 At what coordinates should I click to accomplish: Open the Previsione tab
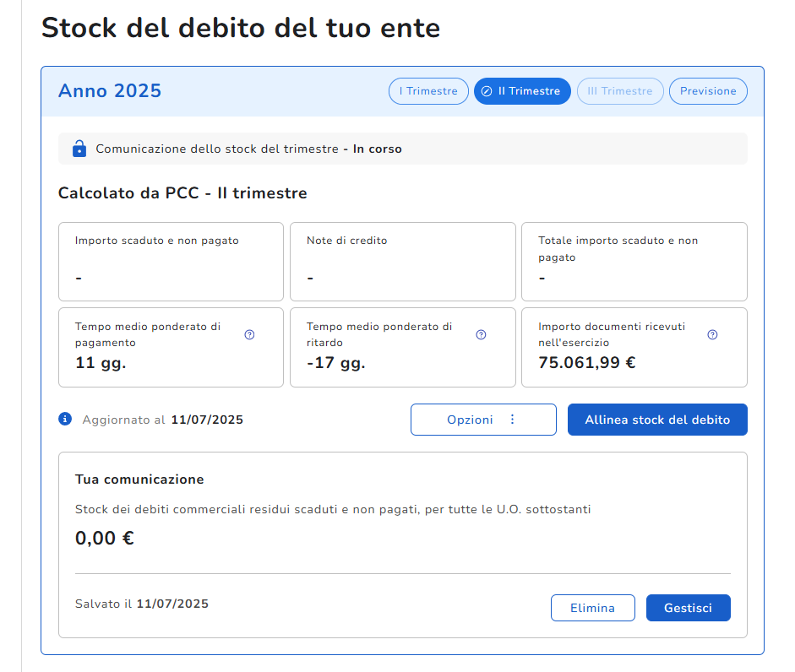pyautogui.click(x=708, y=91)
